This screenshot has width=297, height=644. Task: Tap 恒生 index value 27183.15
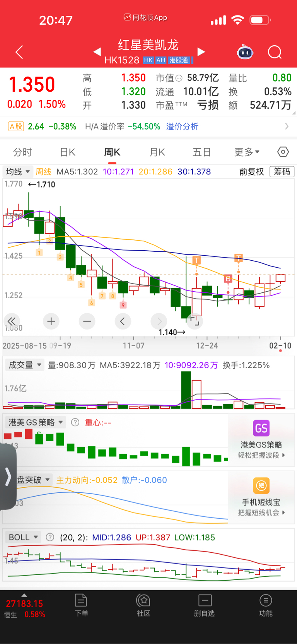click(24, 604)
